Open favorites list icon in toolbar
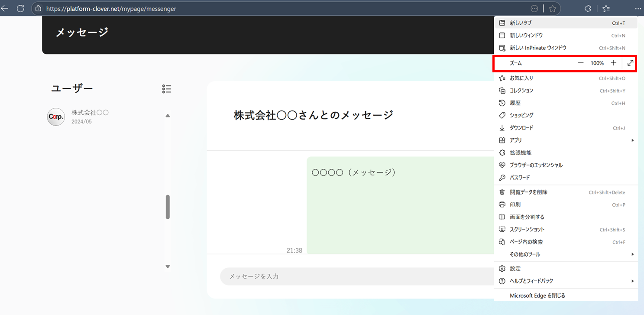 [x=606, y=8]
